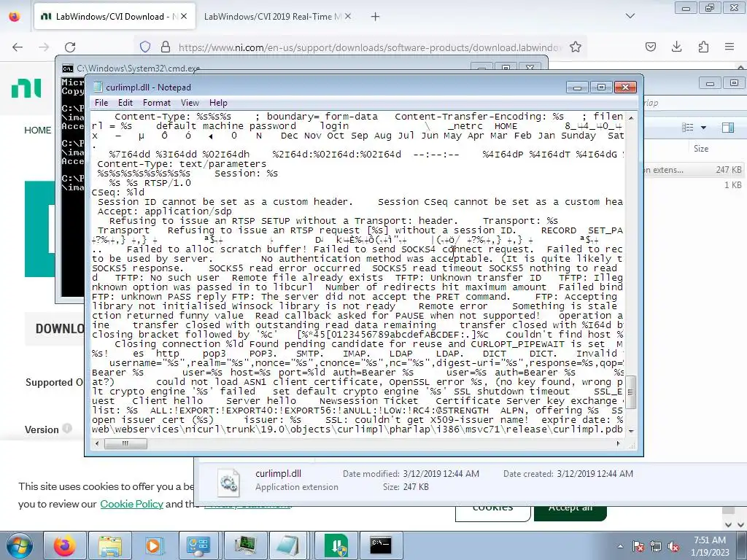Bookmark this page with the star
The image size is (747, 560).
click(576, 47)
